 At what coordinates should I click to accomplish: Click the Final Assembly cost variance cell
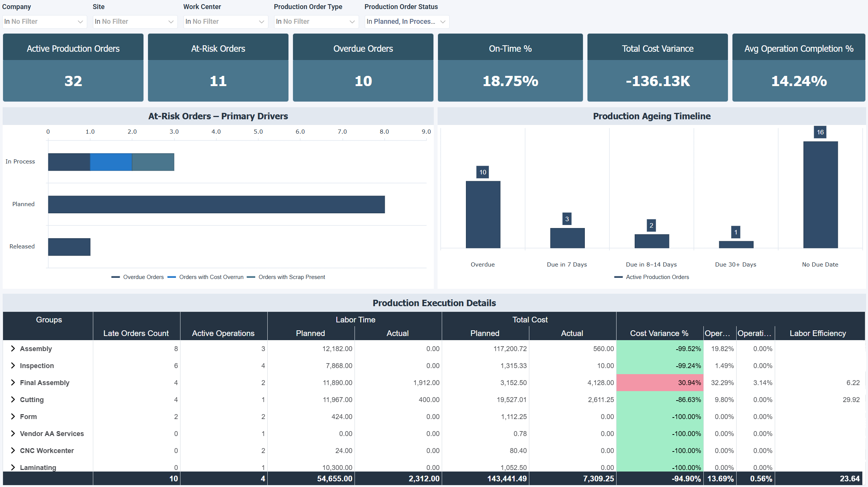tap(659, 382)
